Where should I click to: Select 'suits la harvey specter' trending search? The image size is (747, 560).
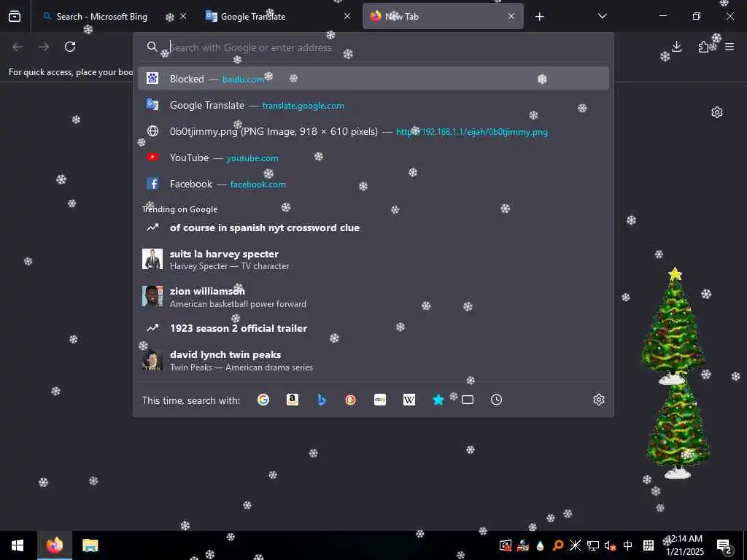pyautogui.click(x=373, y=260)
